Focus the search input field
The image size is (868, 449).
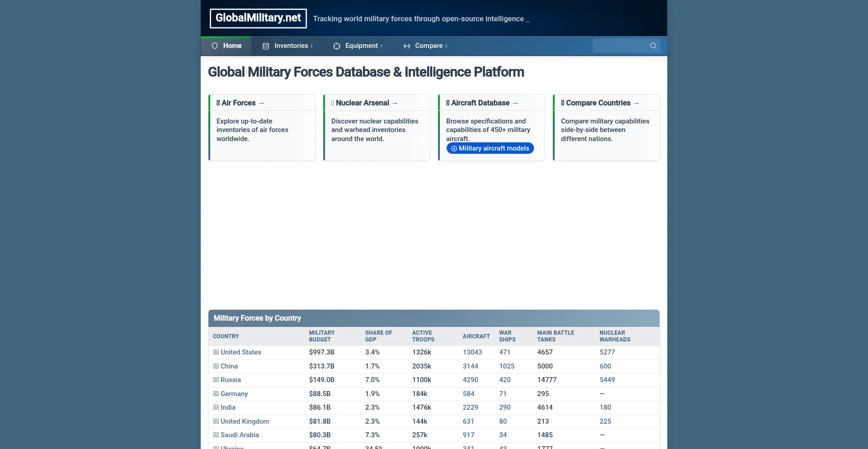(620, 46)
